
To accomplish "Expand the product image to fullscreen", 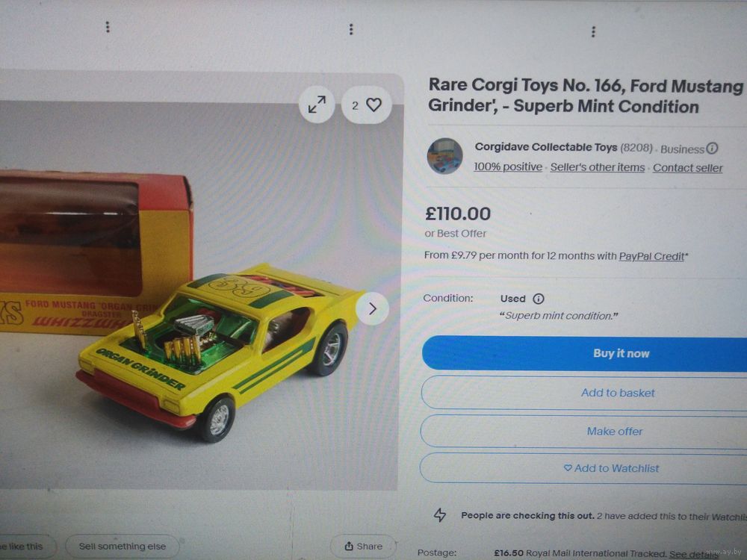I will (x=317, y=105).
